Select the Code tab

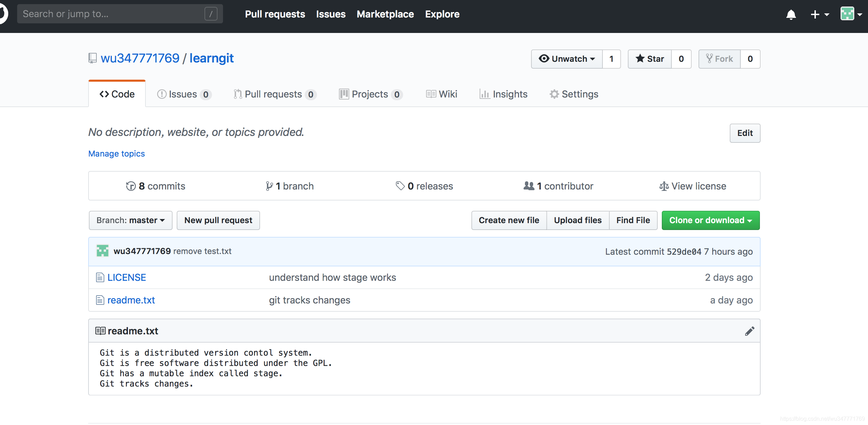pyautogui.click(x=117, y=94)
